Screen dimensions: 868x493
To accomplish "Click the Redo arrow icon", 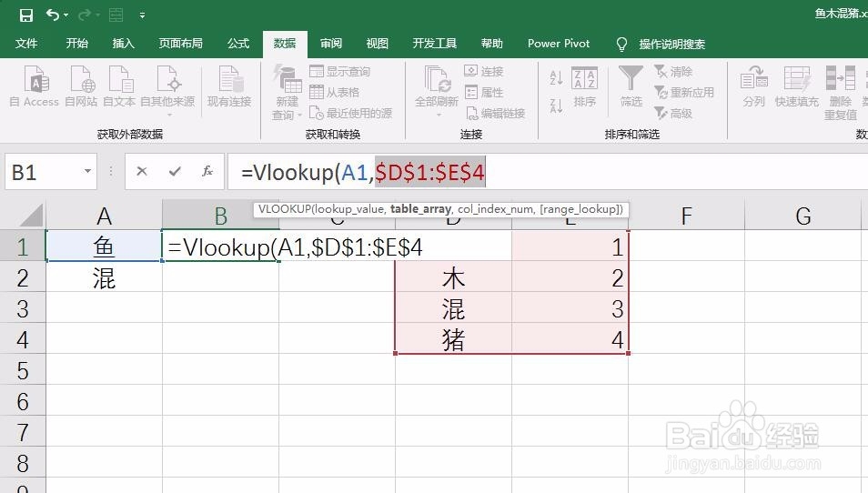I will (84, 15).
